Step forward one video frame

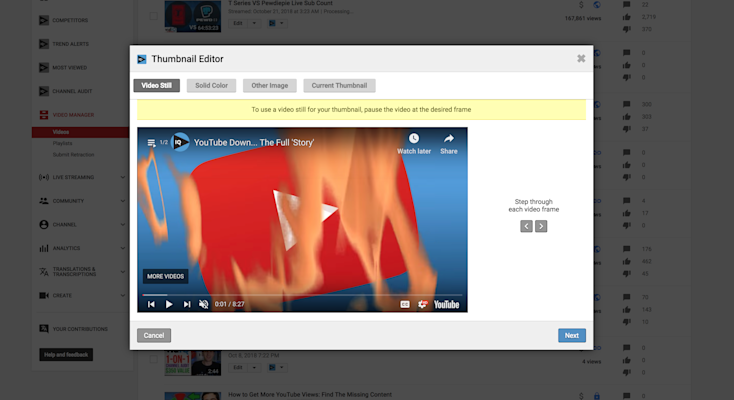coord(541,226)
